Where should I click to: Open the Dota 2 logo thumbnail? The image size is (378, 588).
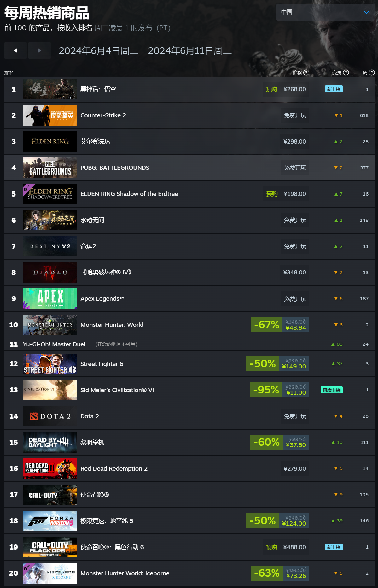pyautogui.click(x=50, y=416)
